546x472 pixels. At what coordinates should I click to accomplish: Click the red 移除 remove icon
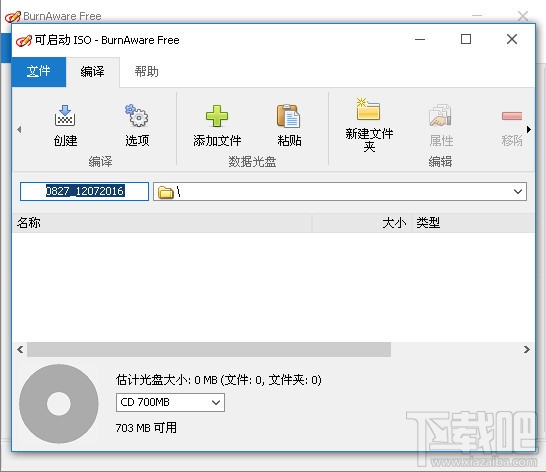click(x=512, y=116)
